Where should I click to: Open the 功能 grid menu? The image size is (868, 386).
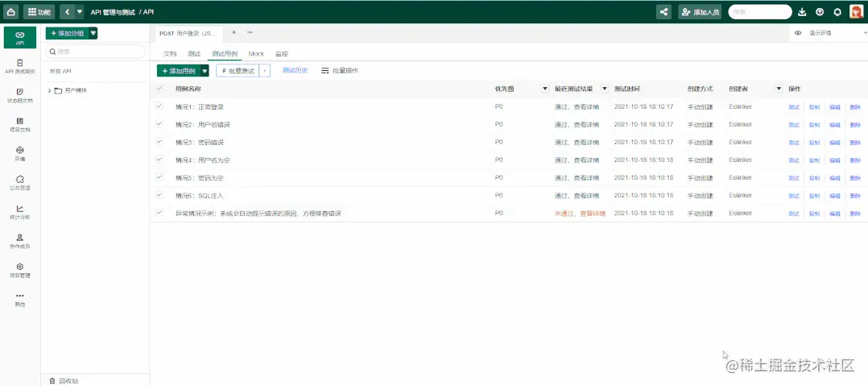pyautogui.click(x=39, y=11)
